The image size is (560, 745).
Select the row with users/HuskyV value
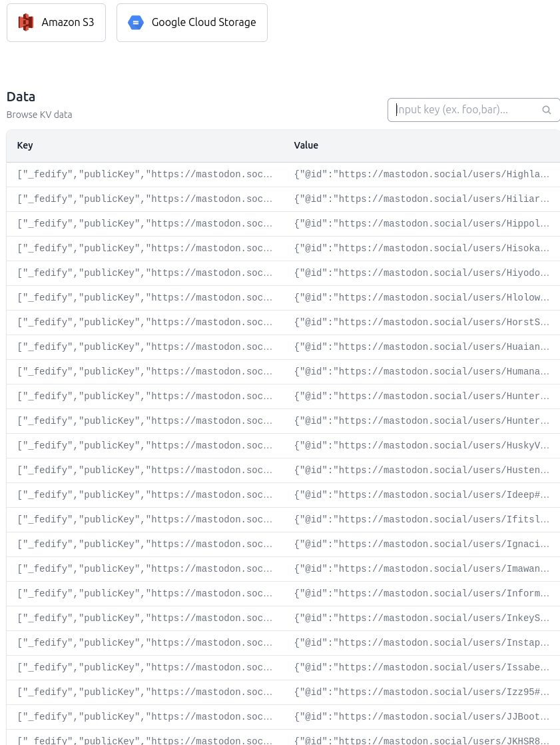coord(283,446)
